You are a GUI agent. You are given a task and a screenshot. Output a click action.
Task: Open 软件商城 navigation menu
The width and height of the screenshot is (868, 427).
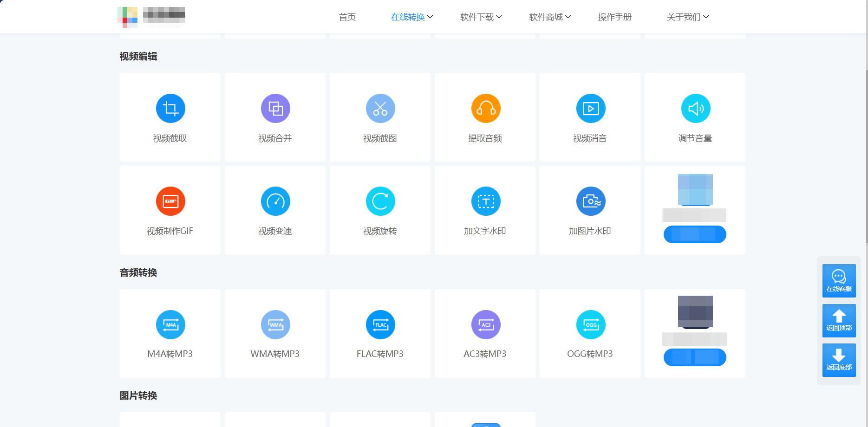[550, 17]
